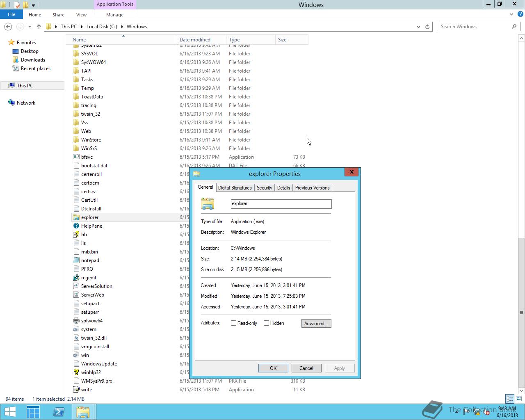The height and width of the screenshot is (420, 525).
Task: Click File Explorer taskbar icon
Action: 83,412
